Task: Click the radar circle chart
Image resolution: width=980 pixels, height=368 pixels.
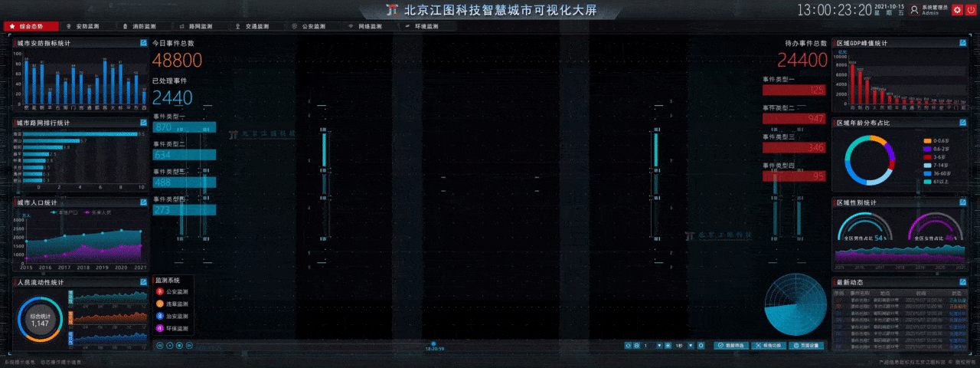Action: pos(794,305)
